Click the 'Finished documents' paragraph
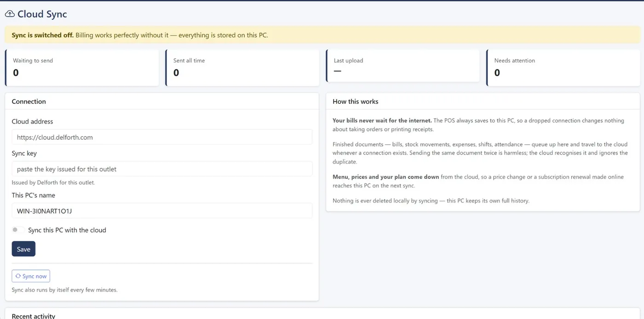This screenshot has height=319, width=644. point(480,153)
